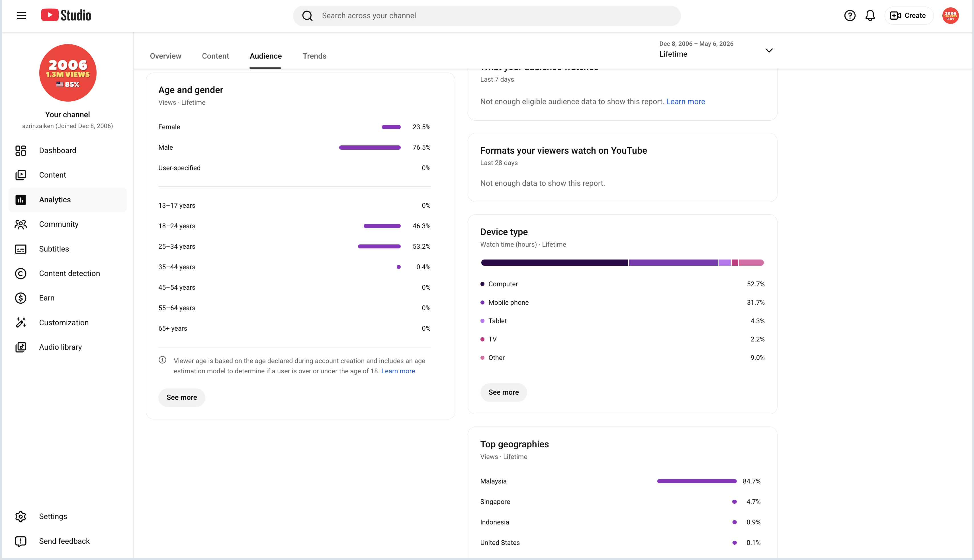Viewport: 974px width, 560px height.
Task: Click the Computer segment of device bar
Action: click(554, 263)
